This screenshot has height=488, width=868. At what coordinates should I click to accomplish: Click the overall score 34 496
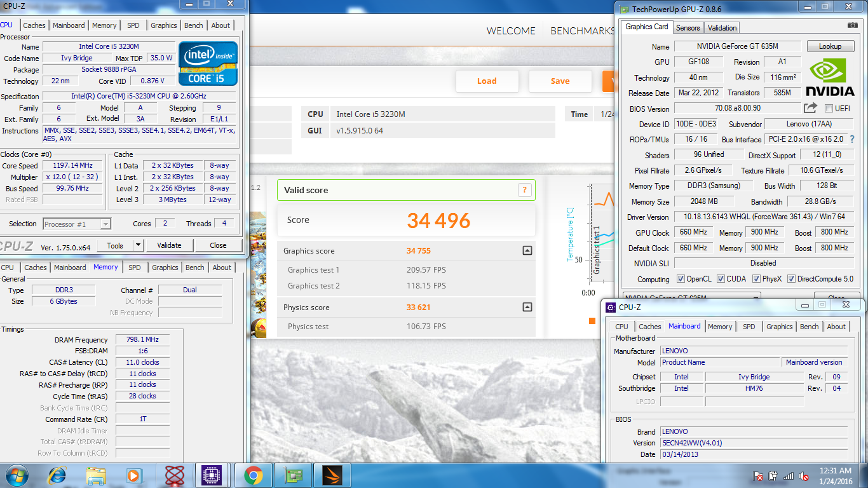pos(438,220)
